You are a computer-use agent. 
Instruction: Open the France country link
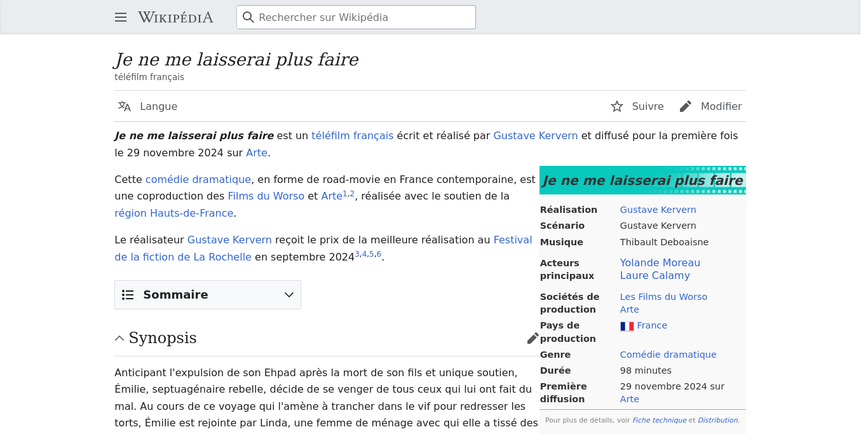tap(652, 325)
